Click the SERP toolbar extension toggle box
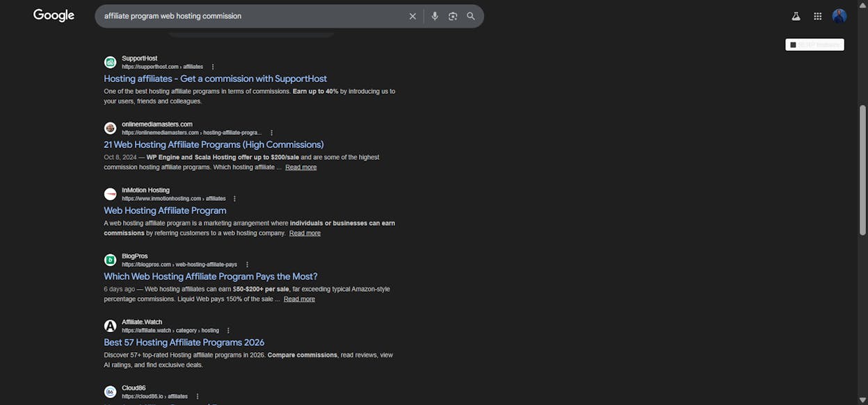 794,44
